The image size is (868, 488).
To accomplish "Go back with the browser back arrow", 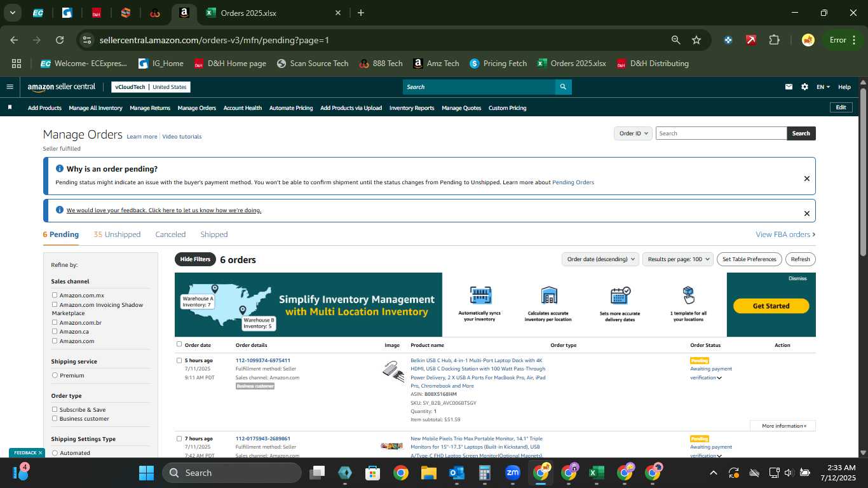I will point(14,40).
